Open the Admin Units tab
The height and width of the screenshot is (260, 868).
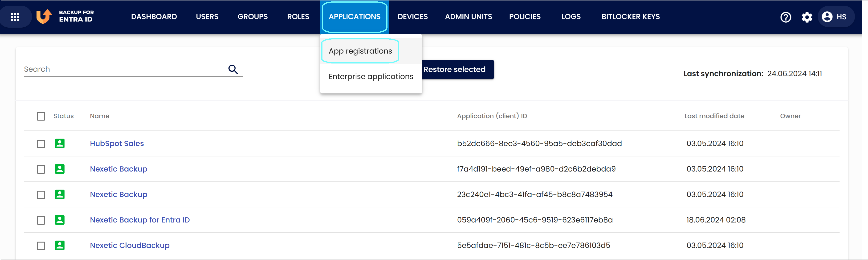point(468,17)
